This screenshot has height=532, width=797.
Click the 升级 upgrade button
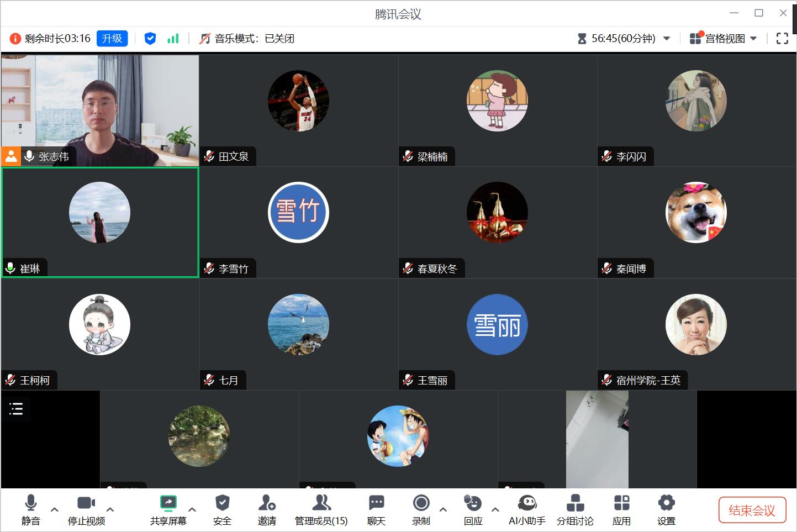112,38
